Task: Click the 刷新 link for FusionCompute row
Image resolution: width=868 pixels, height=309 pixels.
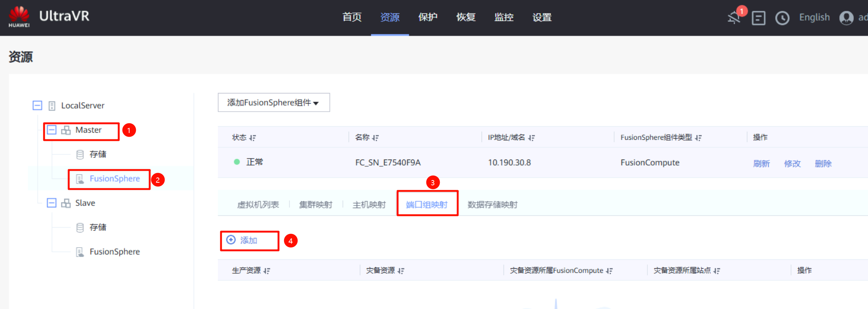Action: (761, 164)
